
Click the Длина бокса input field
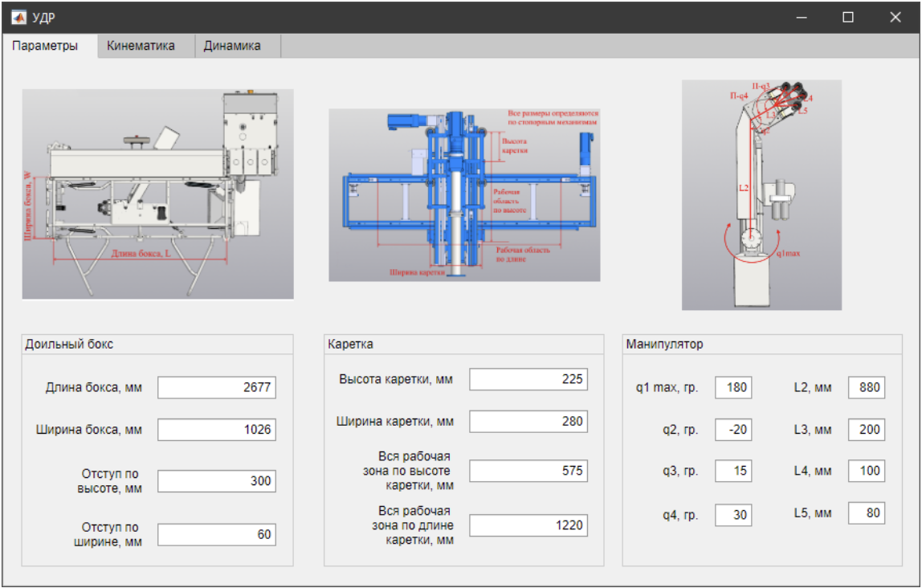click(x=216, y=388)
